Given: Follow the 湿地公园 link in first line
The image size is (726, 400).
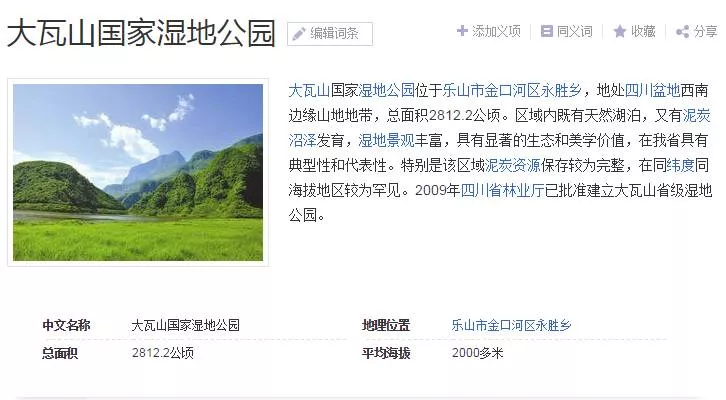Looking at the screenshot, I should 386,90.
